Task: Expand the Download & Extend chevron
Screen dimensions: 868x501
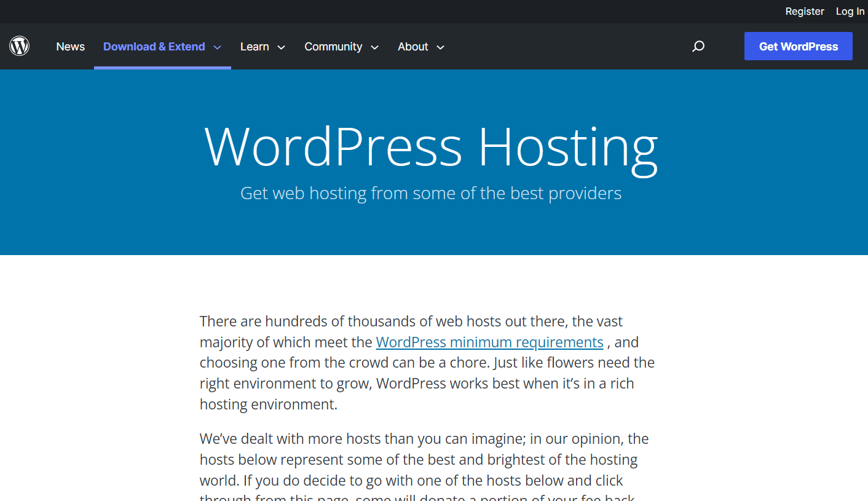Action: click(x=217, y=47)
